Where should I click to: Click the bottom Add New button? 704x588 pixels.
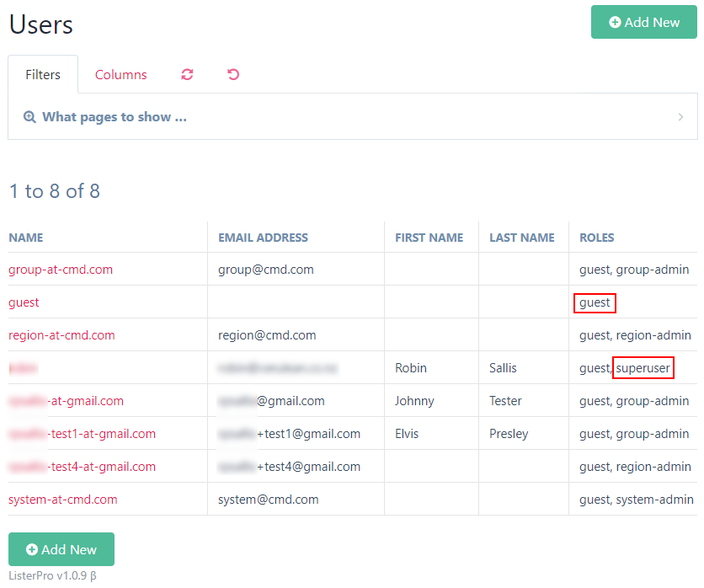(x=61, y=548)
